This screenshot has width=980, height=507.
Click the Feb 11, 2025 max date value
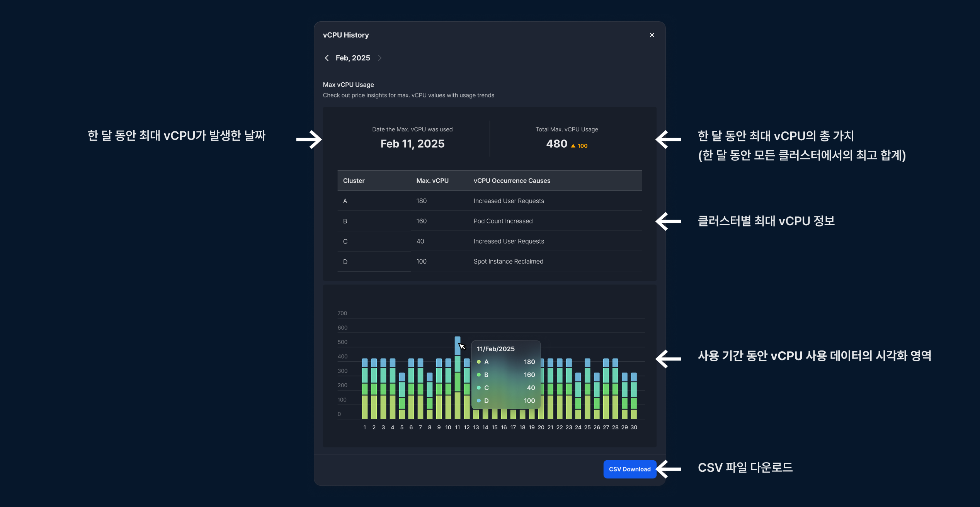[412, 144]
